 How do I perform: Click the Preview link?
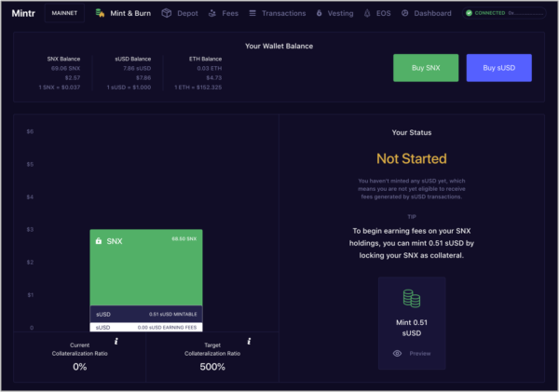(420, 353)
